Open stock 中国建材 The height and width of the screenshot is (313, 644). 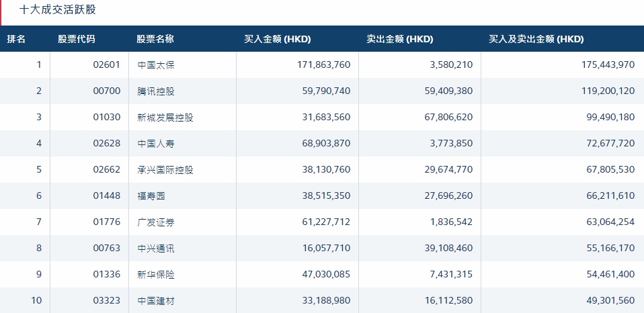point(156,301)
